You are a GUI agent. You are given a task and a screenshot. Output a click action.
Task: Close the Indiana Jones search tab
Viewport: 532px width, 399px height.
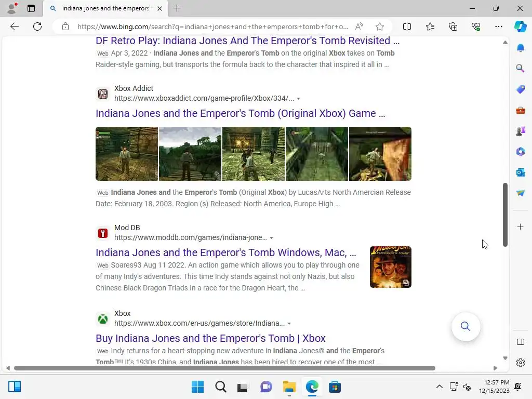click(x=159, y=8)
